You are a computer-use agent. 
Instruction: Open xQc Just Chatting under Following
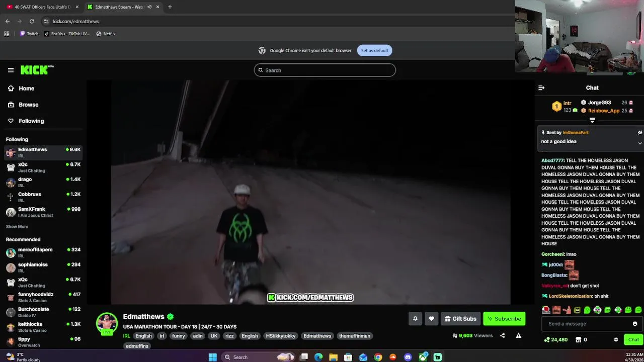[43, 167]
